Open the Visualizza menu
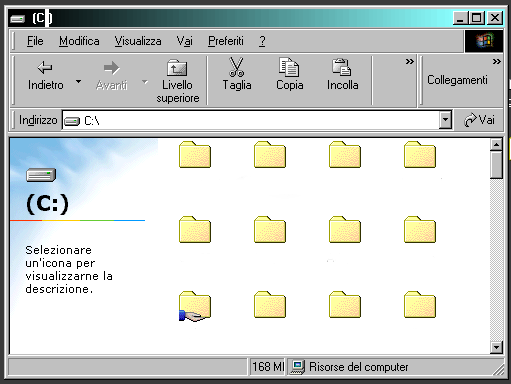 [138, 41]
